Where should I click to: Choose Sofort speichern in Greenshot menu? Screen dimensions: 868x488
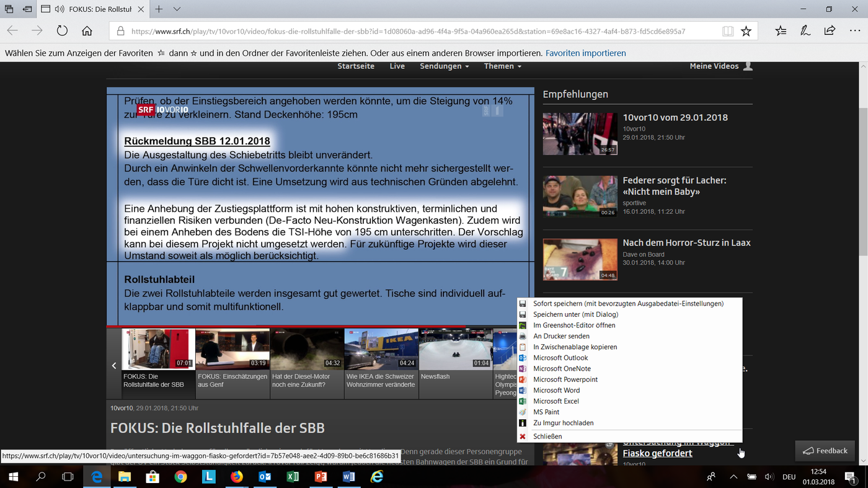click(x=629, y=304)
